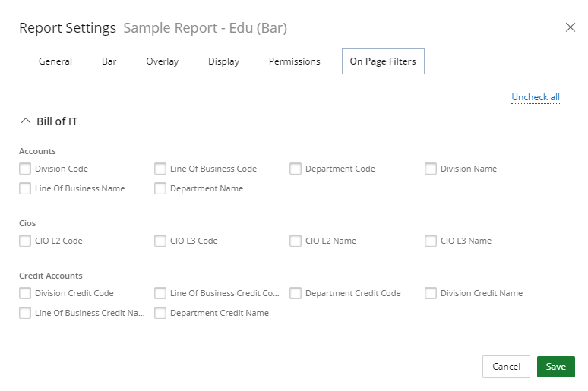This screenshot has width=588, height=391.
Task: Check the Line Of Business Code filter
Action: (x=160, y=169)
